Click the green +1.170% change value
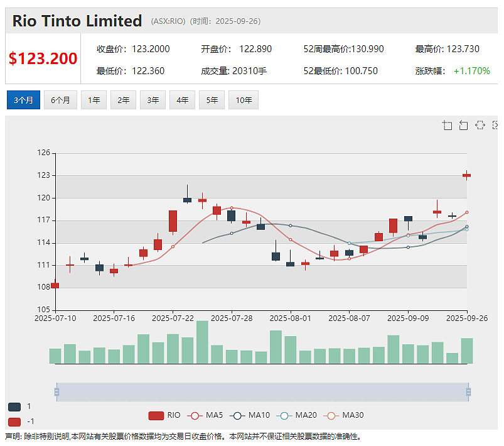Viewport: 504px width, 446px height. (471, 71)
